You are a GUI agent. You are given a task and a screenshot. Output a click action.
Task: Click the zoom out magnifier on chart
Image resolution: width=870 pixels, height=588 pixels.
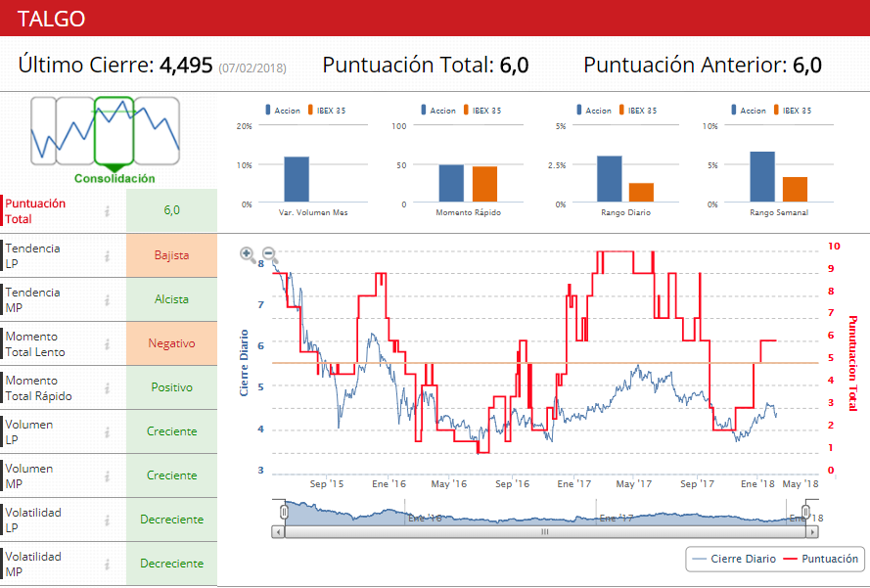[x=268, y=254]
